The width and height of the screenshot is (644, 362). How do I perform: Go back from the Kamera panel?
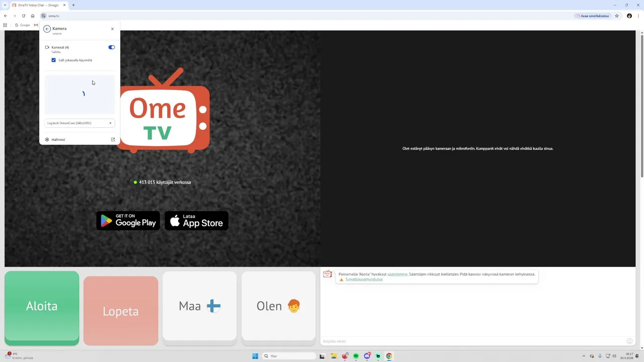[47, 29]
